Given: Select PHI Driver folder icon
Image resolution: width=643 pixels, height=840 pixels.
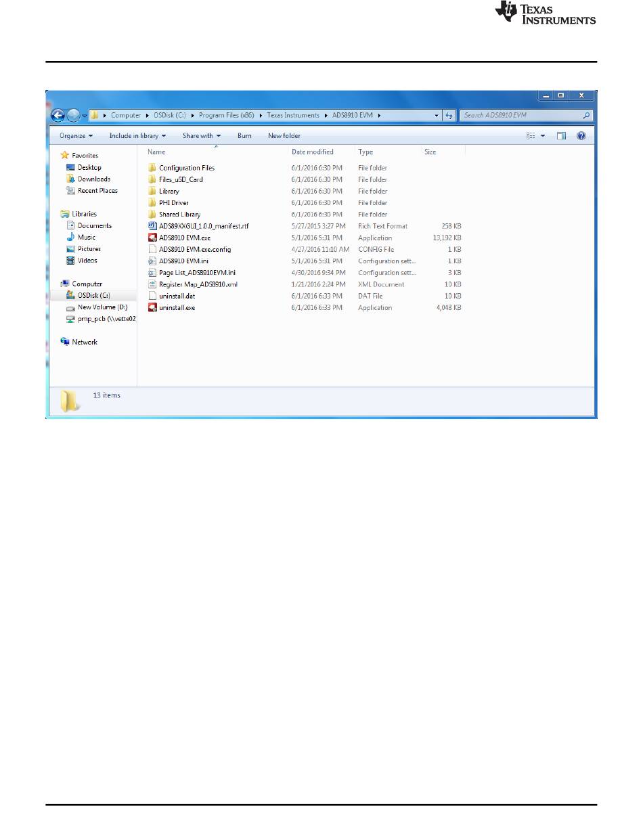Looking at the screenshot, I should tap(152, 202).
